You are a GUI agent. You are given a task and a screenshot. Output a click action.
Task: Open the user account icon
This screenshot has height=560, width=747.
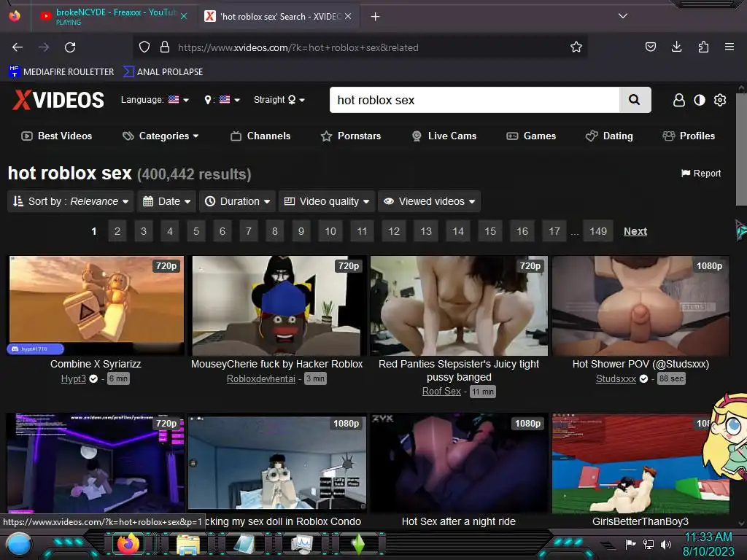tap(679, 100)
